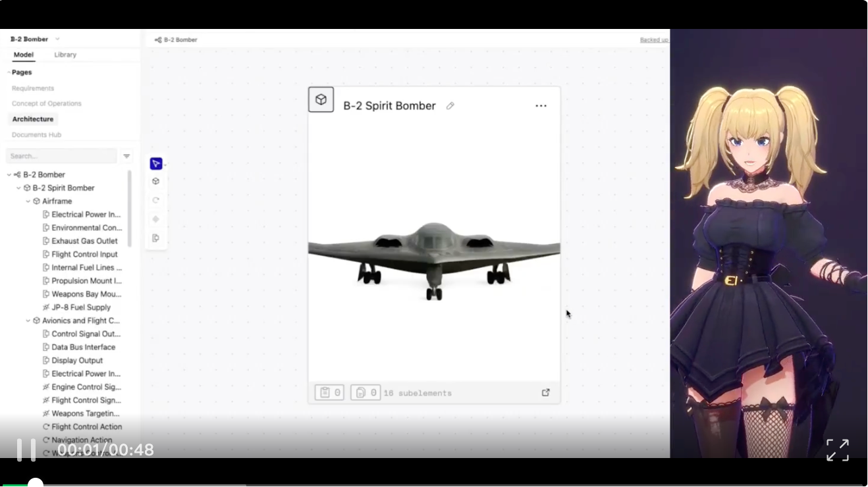Select Data Bus Interface tree item
This screenshot has height=487, width=868.
point(78,347)
